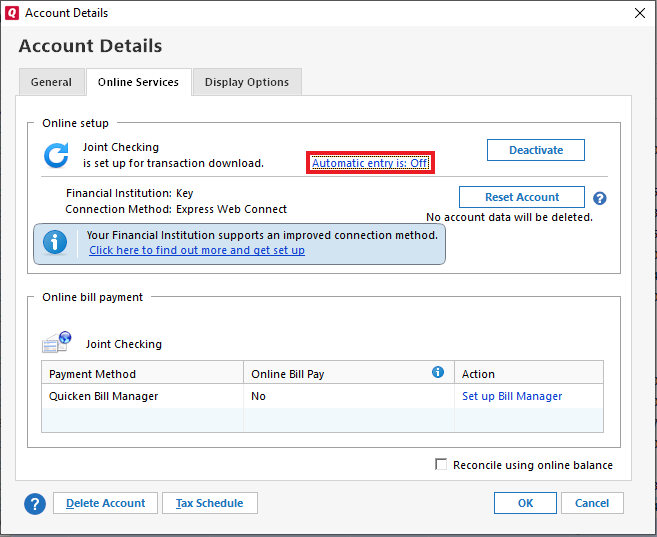Click the No account data will be deleted note
This screenshot has width=657, height=537.
[x=510, y=217]
